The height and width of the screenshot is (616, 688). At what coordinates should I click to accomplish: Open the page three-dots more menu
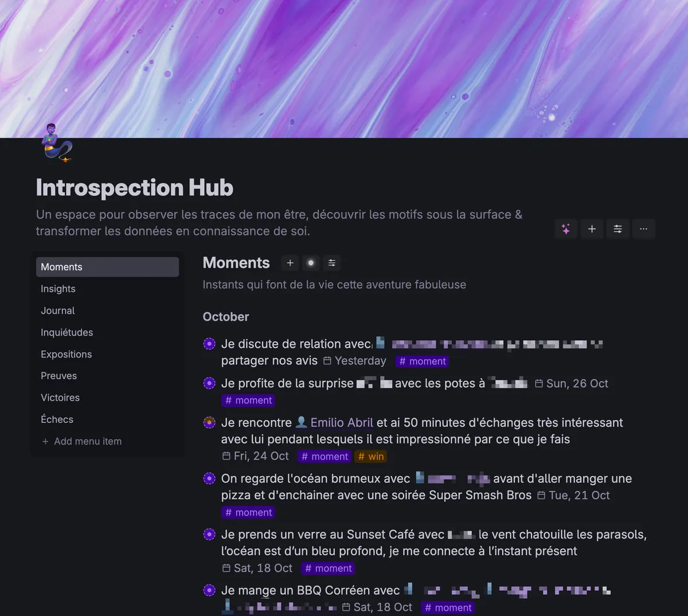click(x=643, y=229)
